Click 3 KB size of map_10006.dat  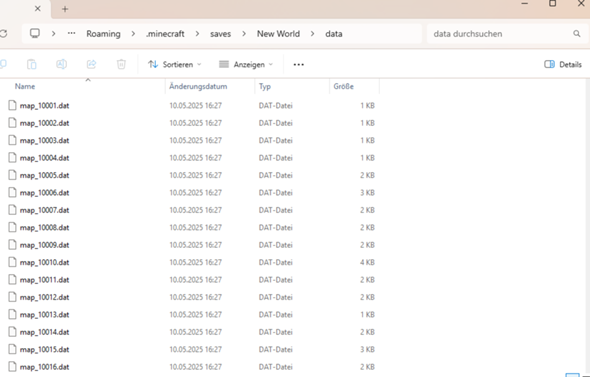pyautogui.click(x=367, y=193)
